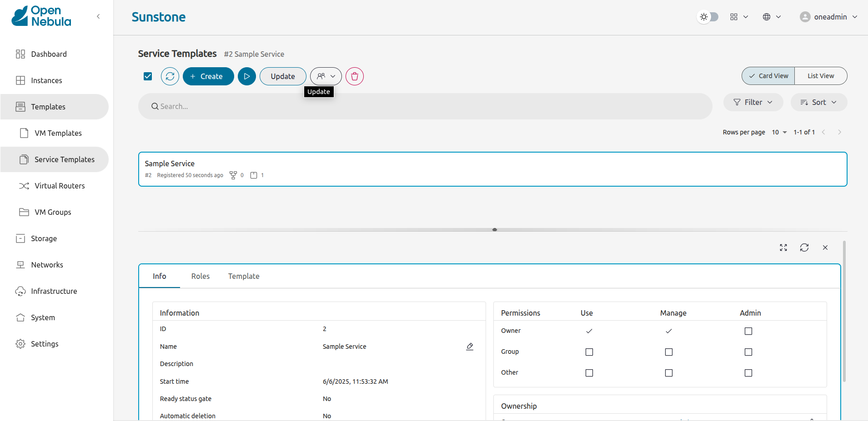Image resolution: width=868 pixels, height=421 pixels.
Task: Create a new service template
Action: click(208, 76)
